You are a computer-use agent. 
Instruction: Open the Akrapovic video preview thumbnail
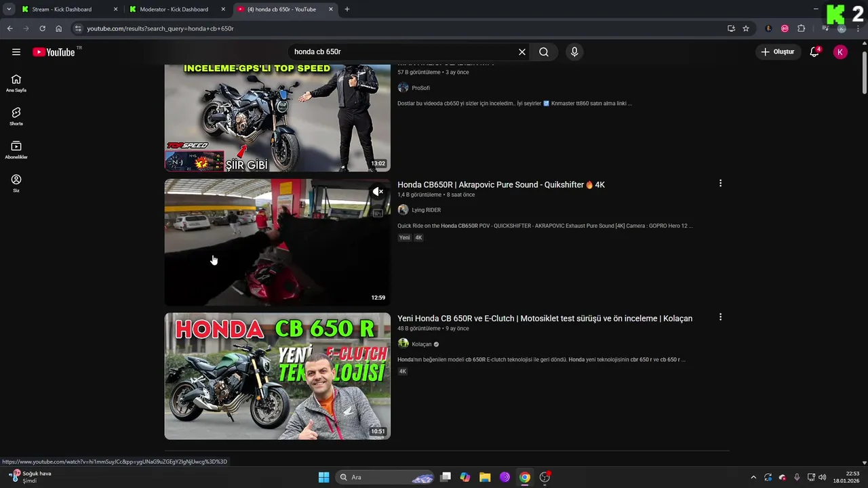point(277,242)
